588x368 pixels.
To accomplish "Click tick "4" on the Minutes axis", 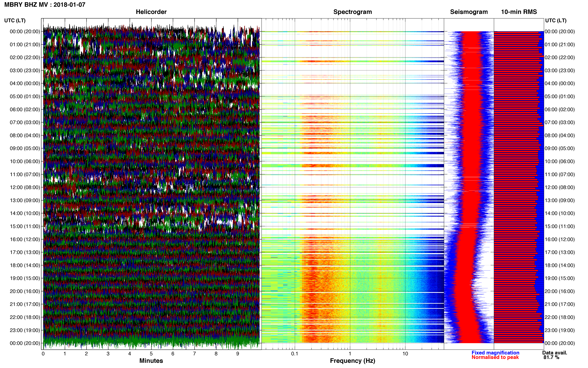I will point(130,354).
